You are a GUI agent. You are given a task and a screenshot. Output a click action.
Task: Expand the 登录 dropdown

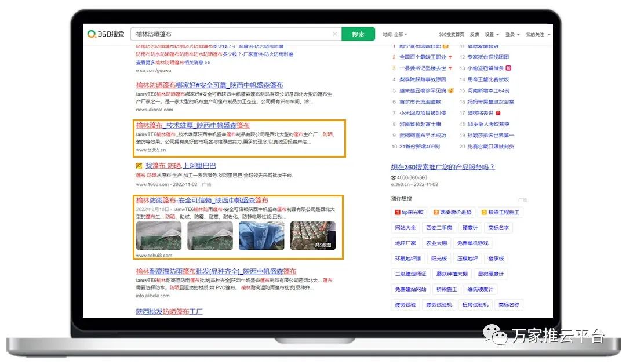click(x=512, y=34)
